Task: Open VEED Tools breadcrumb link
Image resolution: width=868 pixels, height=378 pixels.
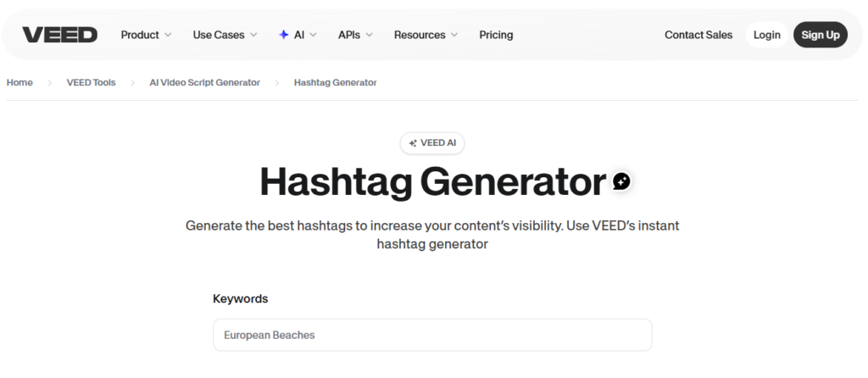Action: point(91,83)
